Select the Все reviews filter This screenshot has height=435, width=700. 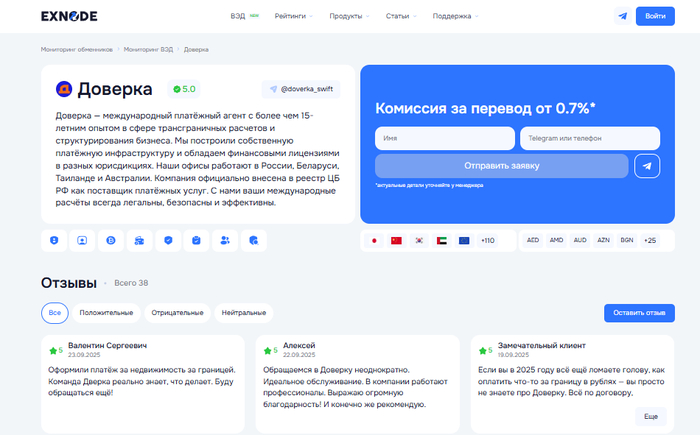[x=56, y=313]
